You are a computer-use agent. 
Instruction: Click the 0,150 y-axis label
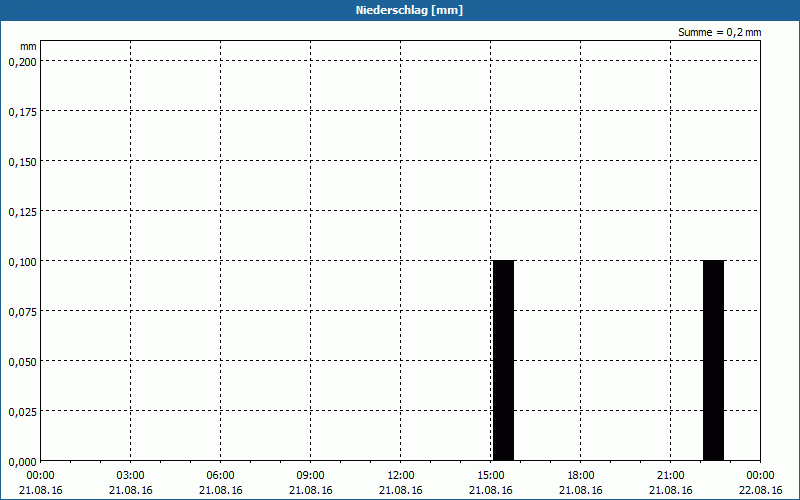(22, 161)
